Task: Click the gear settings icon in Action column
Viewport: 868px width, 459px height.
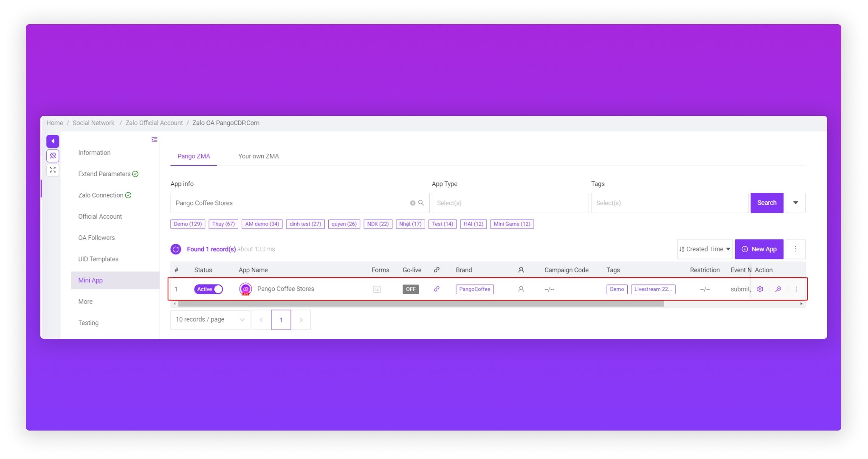Action: pos(760,289)
